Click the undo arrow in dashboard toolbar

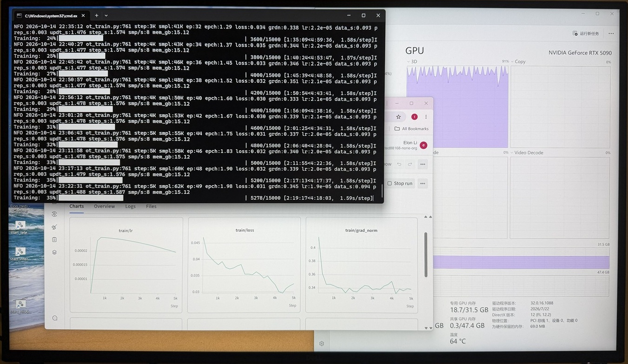click(399, 164)
